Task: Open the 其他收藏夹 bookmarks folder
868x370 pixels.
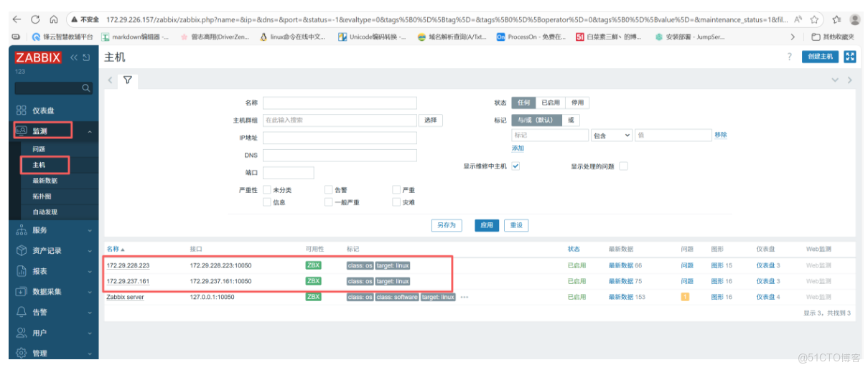Action: point(831,37)
